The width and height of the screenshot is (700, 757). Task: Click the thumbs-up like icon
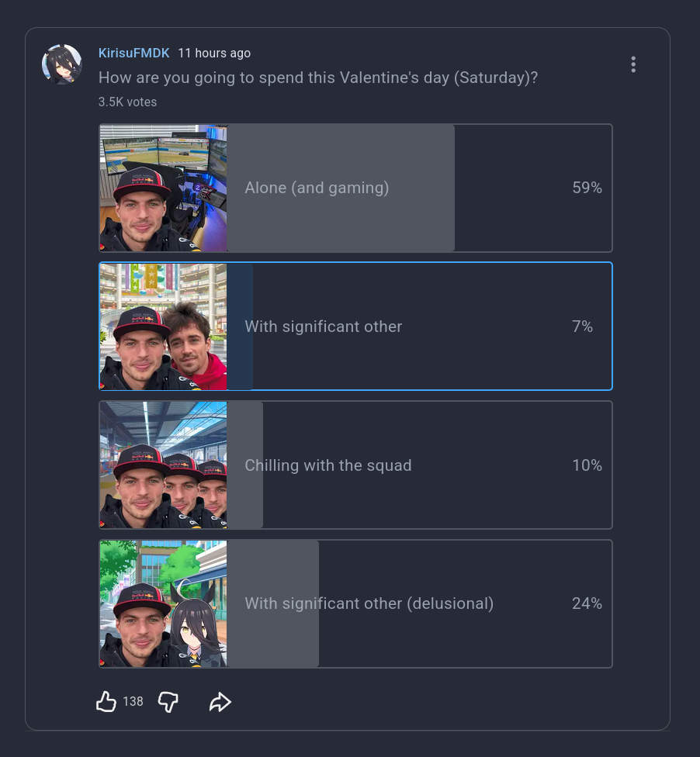[106, 702]
